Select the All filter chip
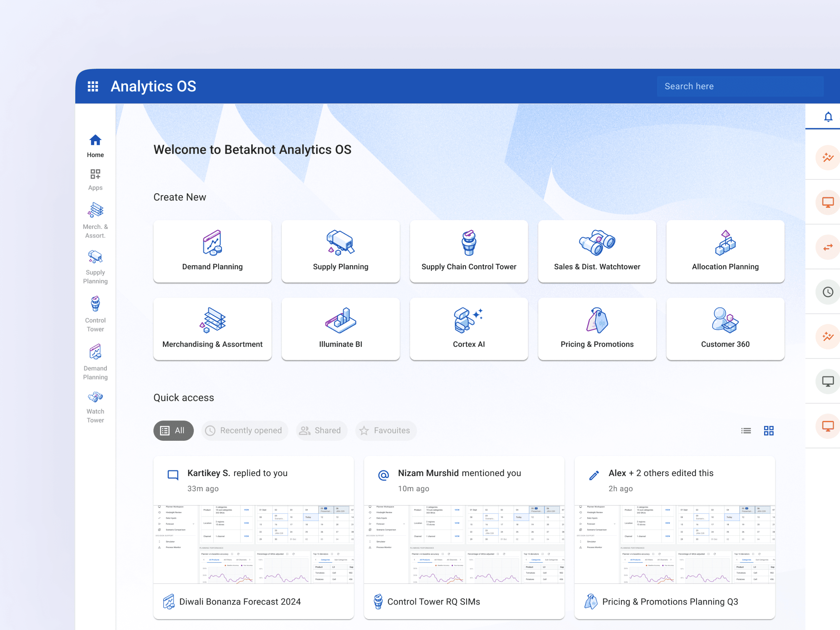 (173, 430)
